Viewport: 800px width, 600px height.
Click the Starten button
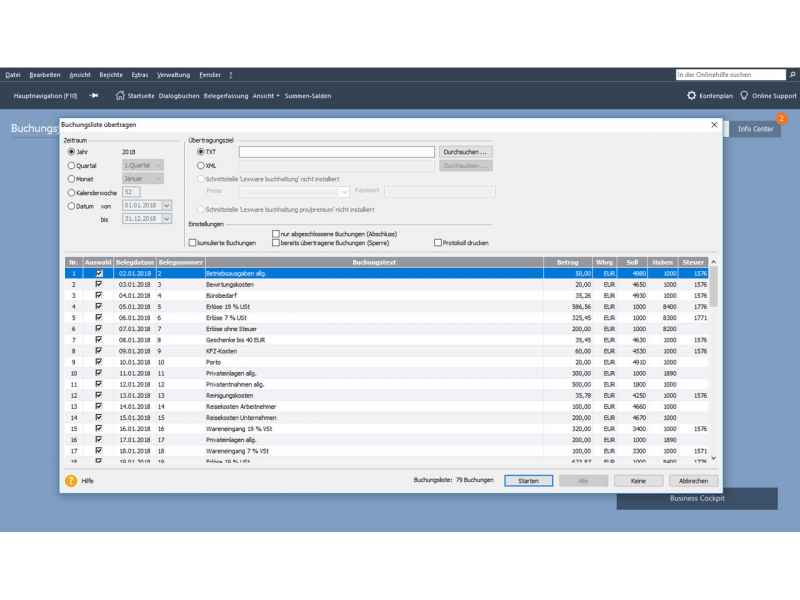[x=528, y=481]
